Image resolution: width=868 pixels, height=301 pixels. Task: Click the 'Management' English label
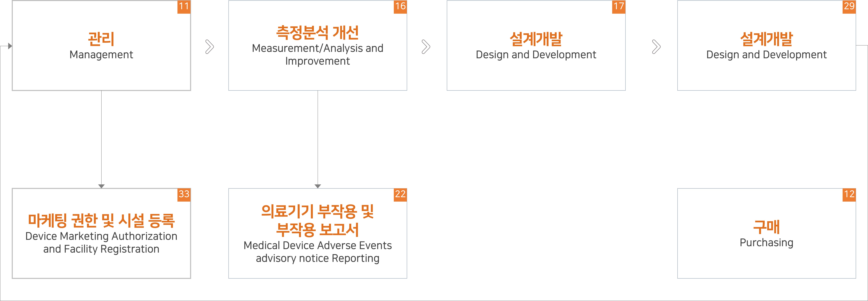(101, 55)
